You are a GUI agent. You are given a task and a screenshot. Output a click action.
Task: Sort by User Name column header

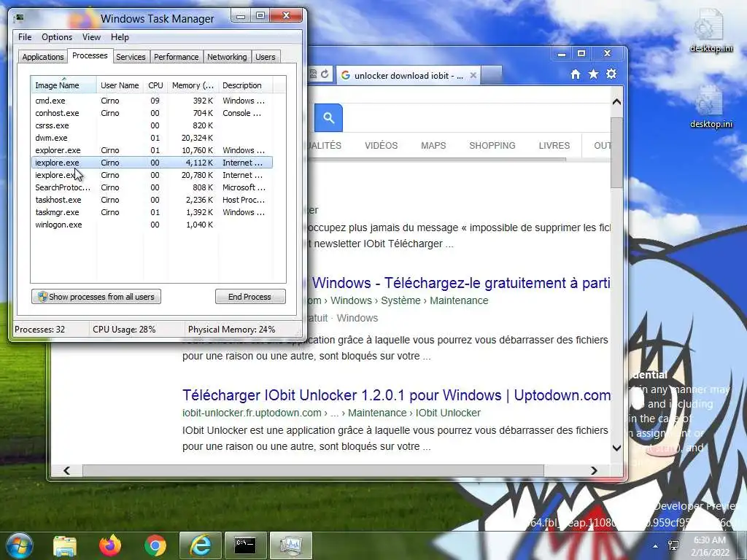[x=120, y=85]
